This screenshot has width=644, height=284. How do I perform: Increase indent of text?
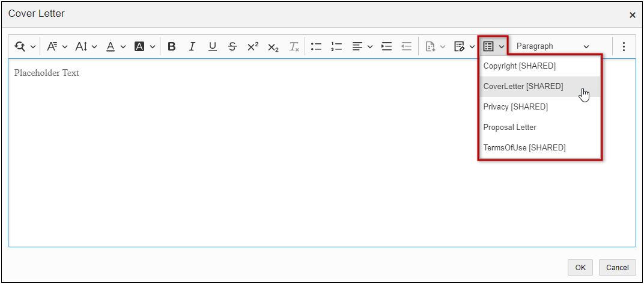click(387, 46)
